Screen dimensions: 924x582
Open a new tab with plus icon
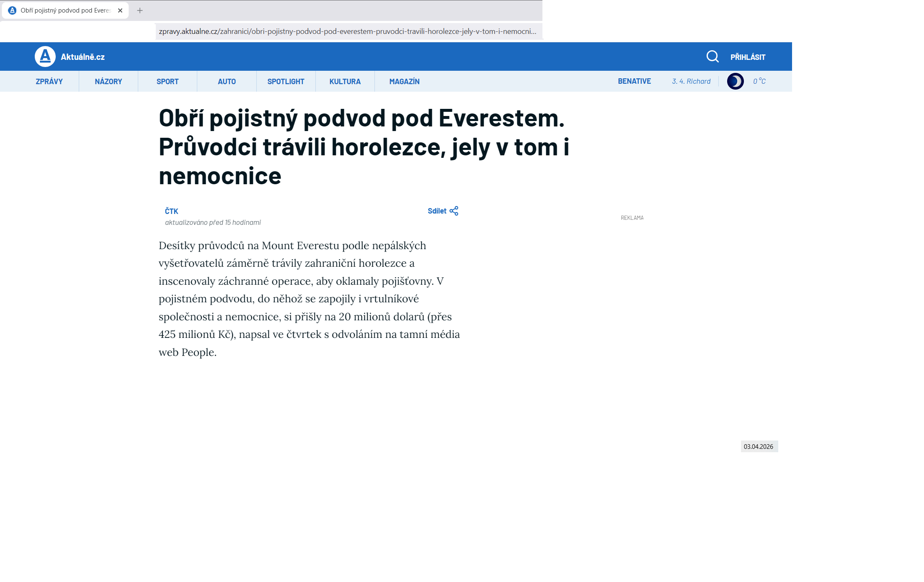tap(140, 10)
